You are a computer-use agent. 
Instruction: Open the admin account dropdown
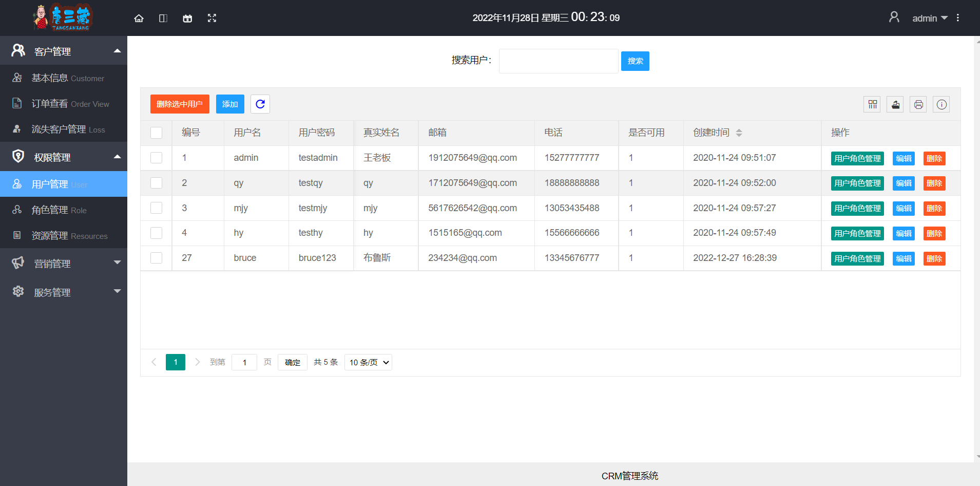point(930,18)
